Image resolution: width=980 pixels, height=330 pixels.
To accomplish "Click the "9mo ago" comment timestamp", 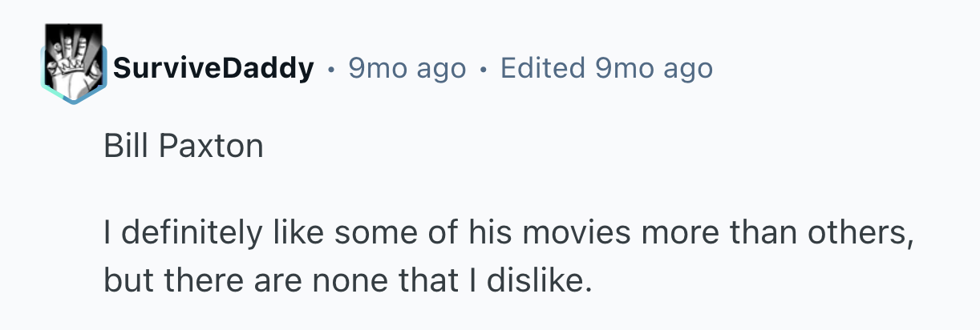I will pyautogui.click(x=407, y=69).
